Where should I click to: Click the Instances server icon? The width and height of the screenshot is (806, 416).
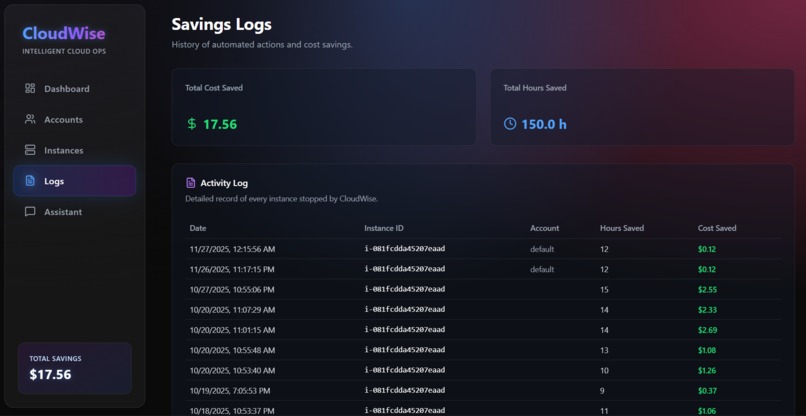click(30, 150)
